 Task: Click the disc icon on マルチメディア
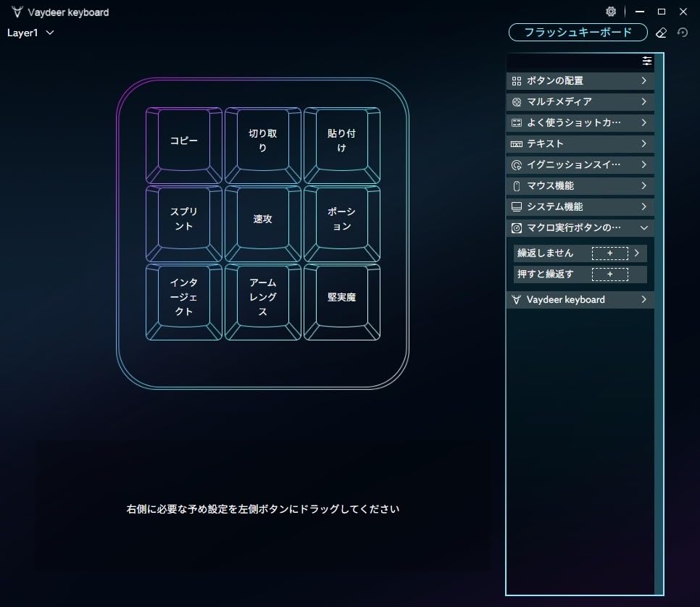(517, 102)
